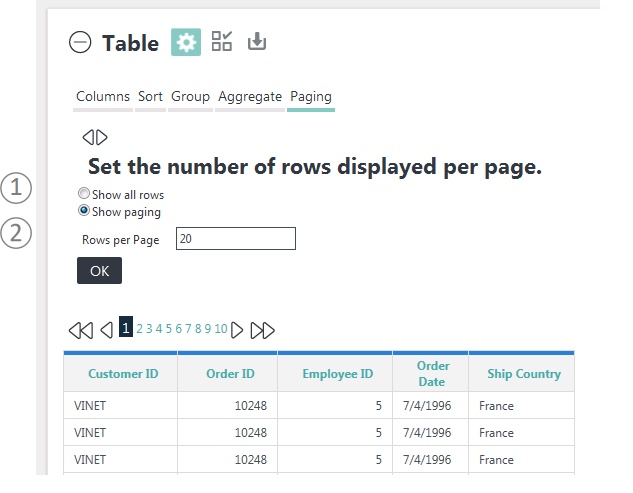Jump to first page double arrow
The height and width of the screenshot is (493, 633).
81,330
